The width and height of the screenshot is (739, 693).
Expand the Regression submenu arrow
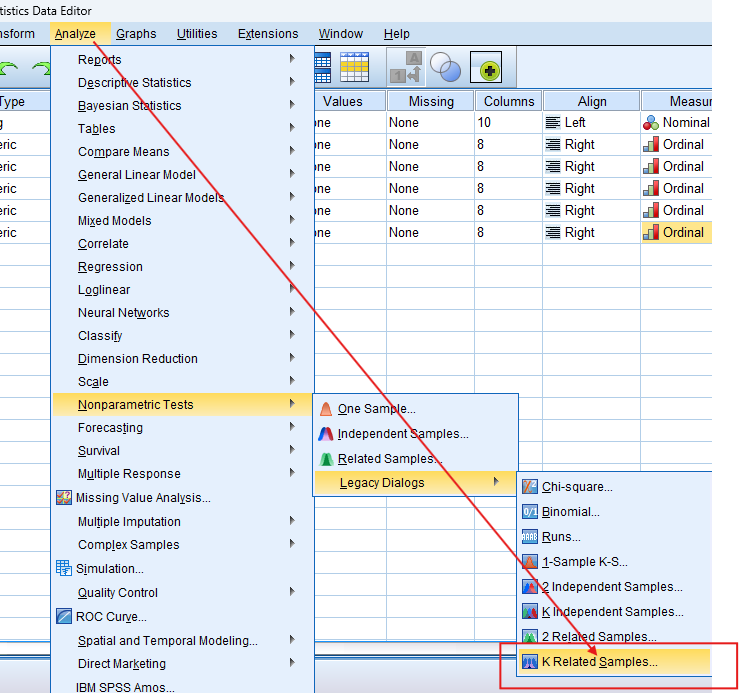click(x=292, y=267)
